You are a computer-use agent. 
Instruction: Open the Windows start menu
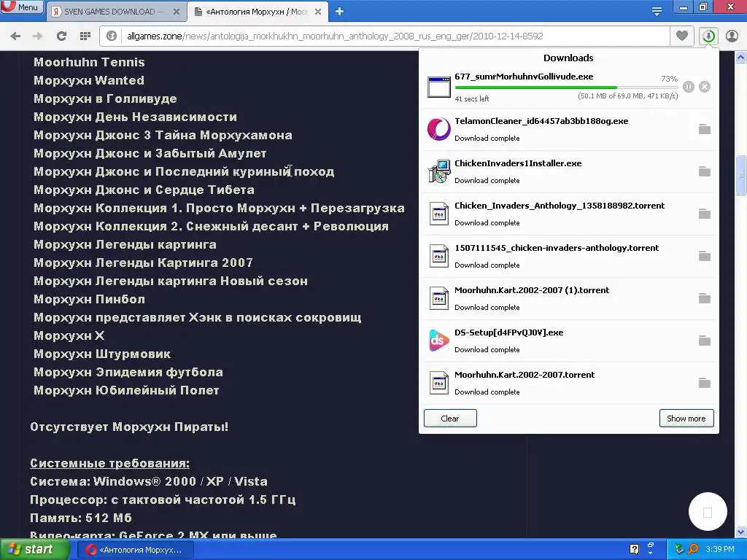coord(34,550)
